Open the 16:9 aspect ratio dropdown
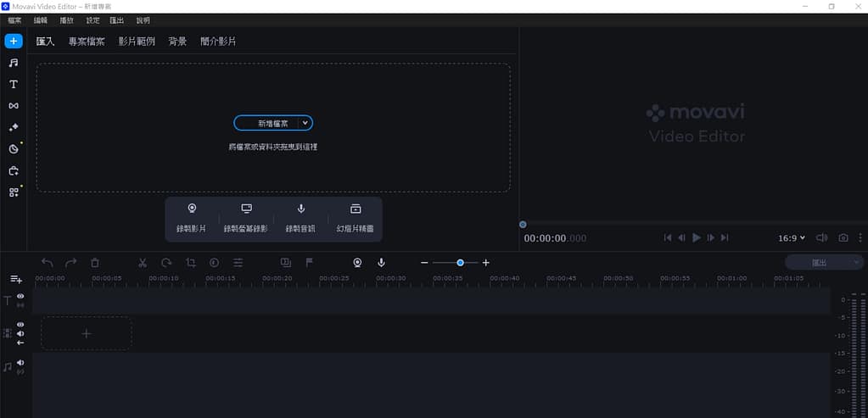This screenshot has width=868, height=418. 792,238
